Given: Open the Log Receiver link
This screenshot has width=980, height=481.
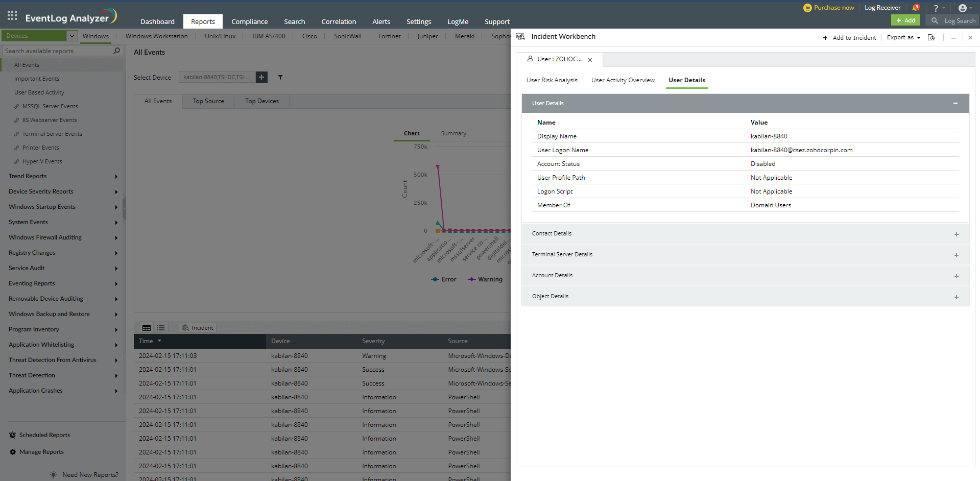Looking at the screenshot, I should point(882,8).
